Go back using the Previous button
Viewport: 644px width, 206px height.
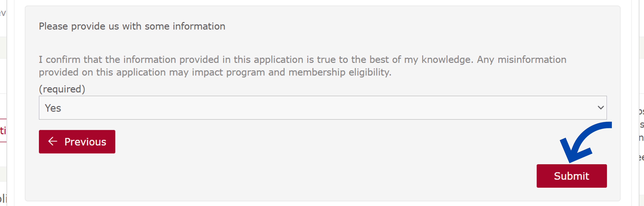click(77, 142)
